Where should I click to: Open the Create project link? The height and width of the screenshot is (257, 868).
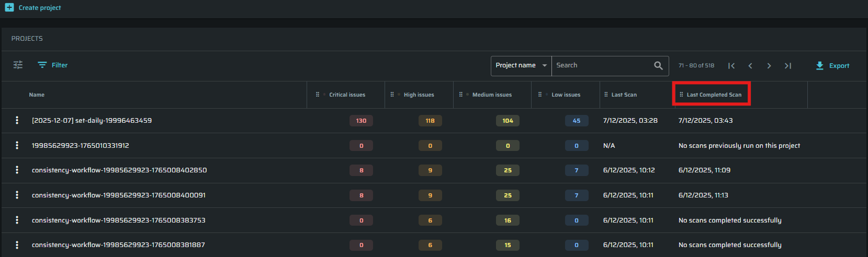(40, 8)
